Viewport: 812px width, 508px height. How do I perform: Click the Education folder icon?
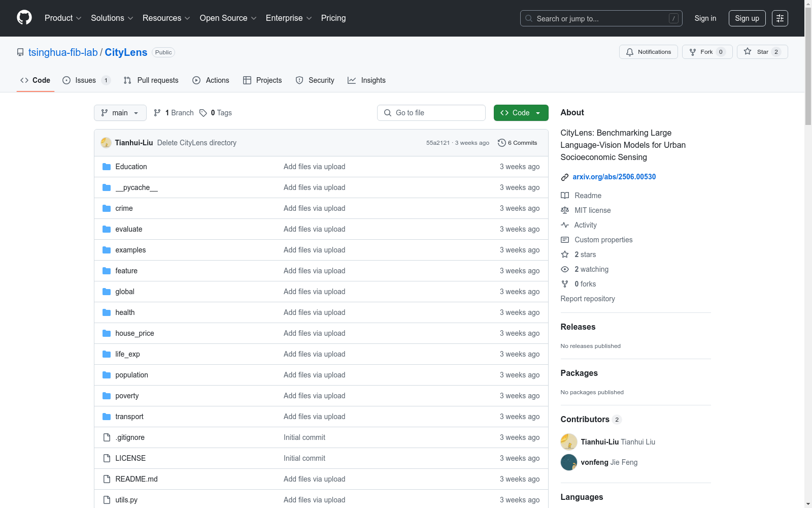[107, 167]
